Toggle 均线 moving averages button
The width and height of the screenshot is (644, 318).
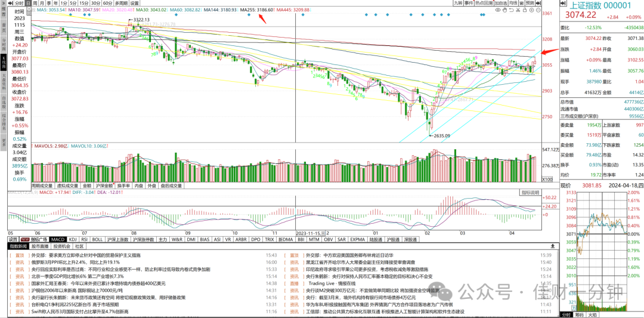pyautogui.click(x=513, y=3)
